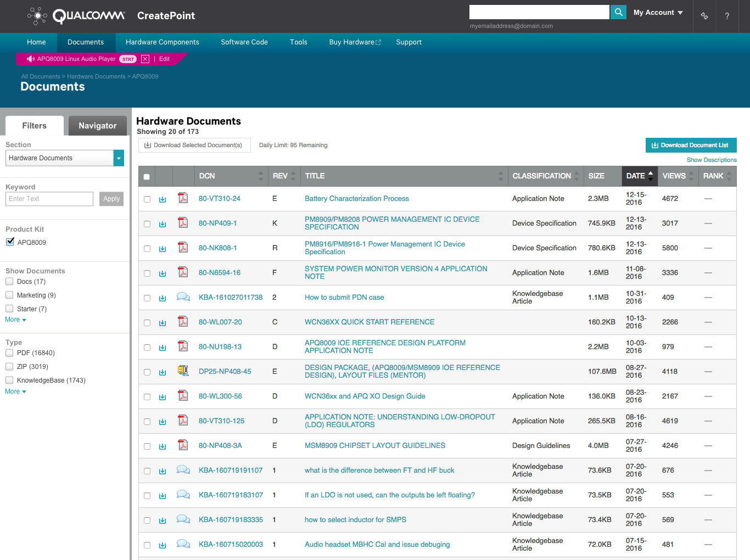The height and width of the screenshot is (560, 750).
Task: Close the APQ8009 Linux Audio Player tag
Action: [x=145, y=59]
